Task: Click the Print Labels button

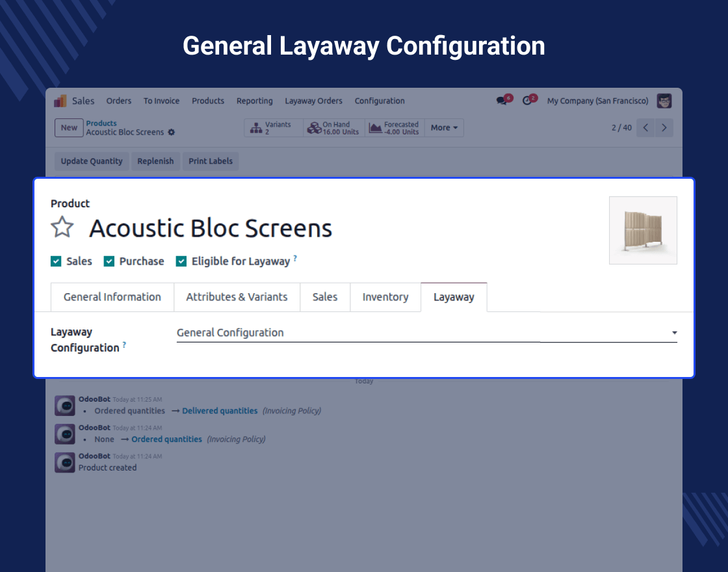Action: click(x=211, y=161)
